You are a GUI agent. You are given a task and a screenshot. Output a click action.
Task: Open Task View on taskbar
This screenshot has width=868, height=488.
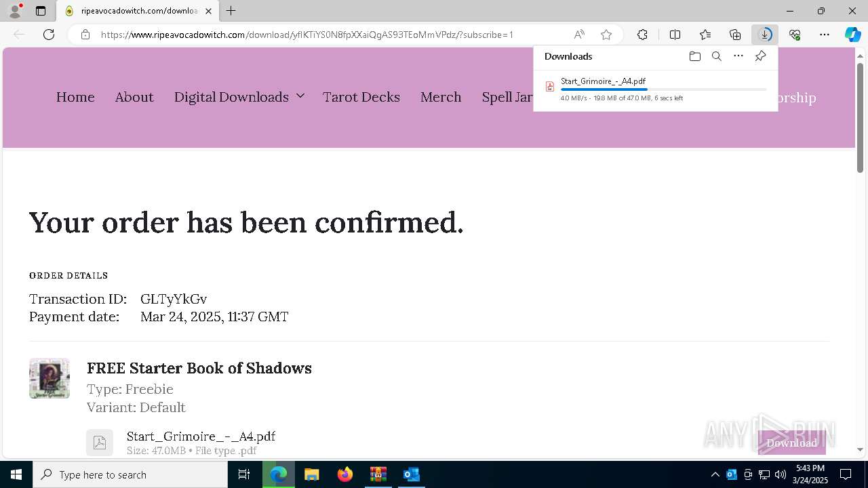click(x=244, y=474)
